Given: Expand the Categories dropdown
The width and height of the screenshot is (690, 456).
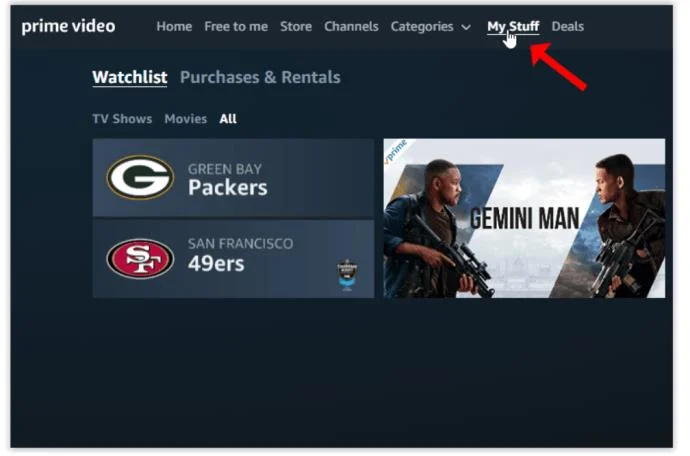Looking at the screenshot, I should pos(431,27).
